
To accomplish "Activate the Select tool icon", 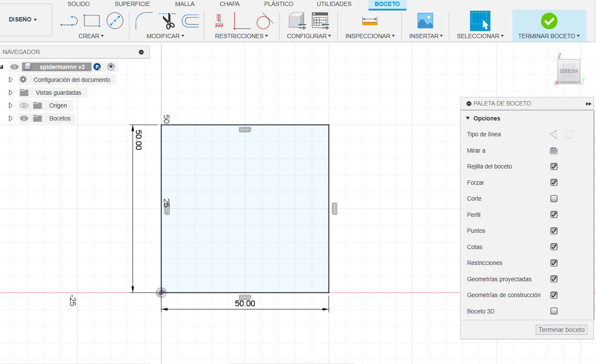I will [480, 21].
